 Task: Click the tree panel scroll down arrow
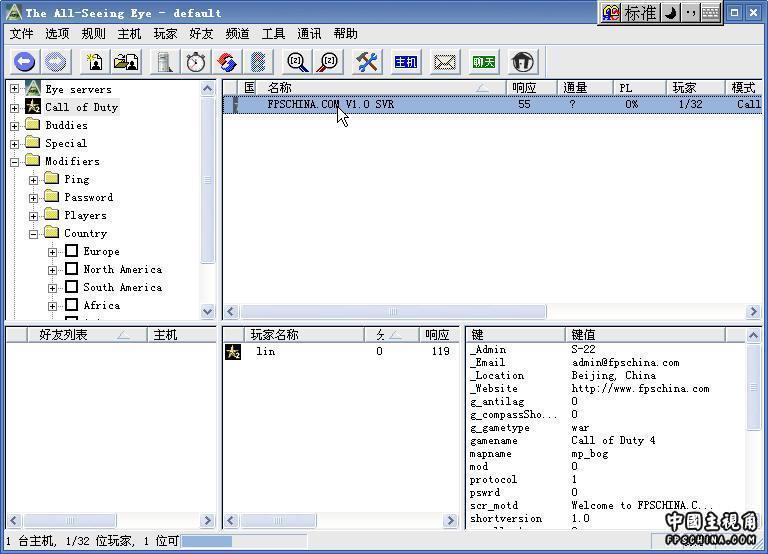(208, 311)
